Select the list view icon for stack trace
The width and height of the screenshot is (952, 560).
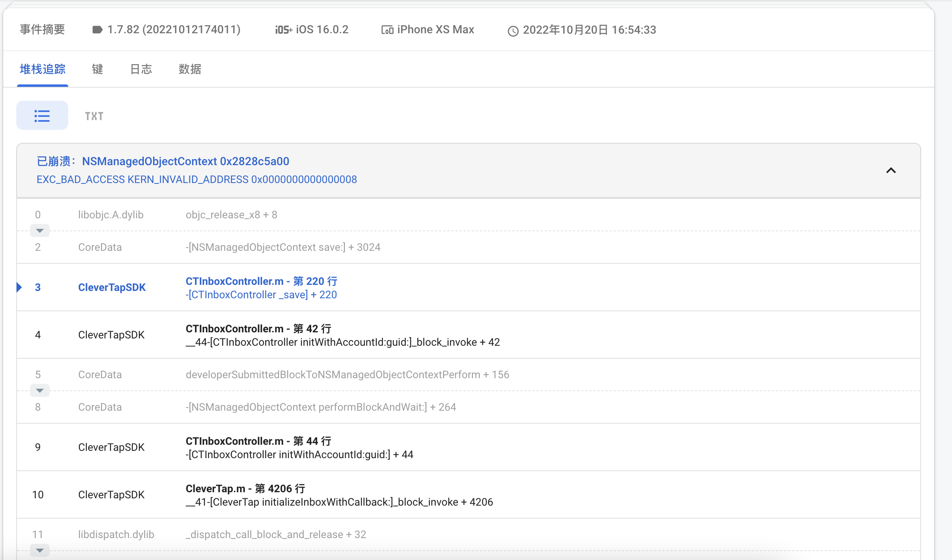tap(42, 115)
